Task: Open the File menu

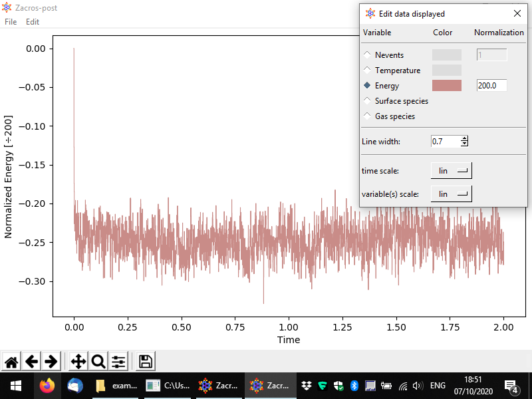Action: [11, 22]
